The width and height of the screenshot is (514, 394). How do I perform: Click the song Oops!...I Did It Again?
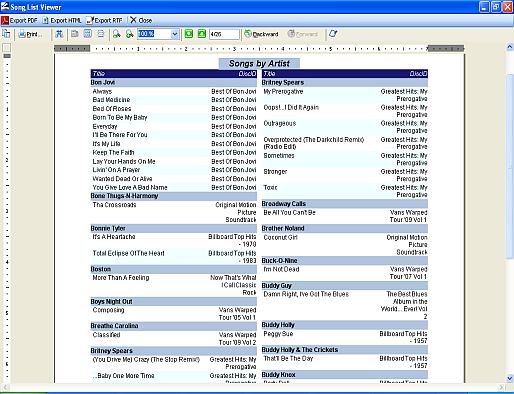coord(291,107)
